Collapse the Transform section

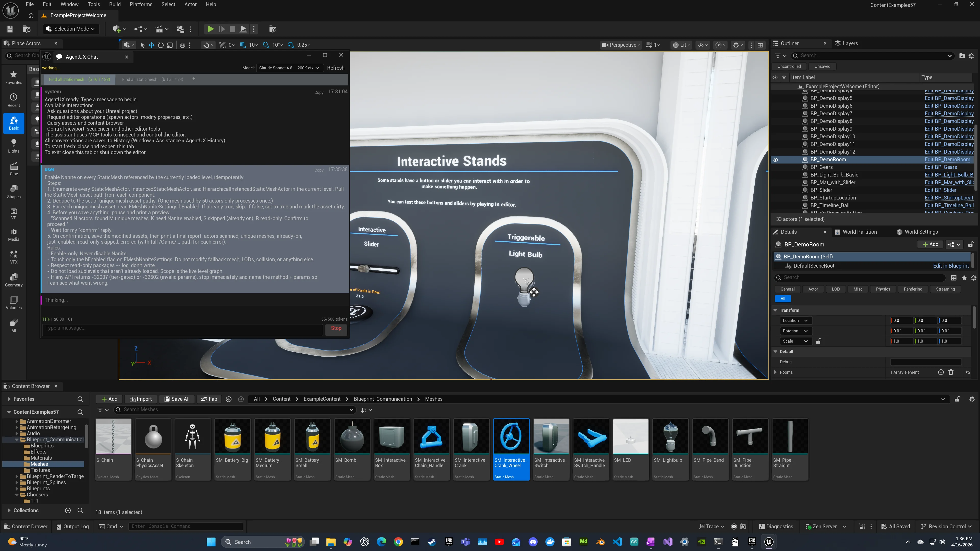click(776, 310)
